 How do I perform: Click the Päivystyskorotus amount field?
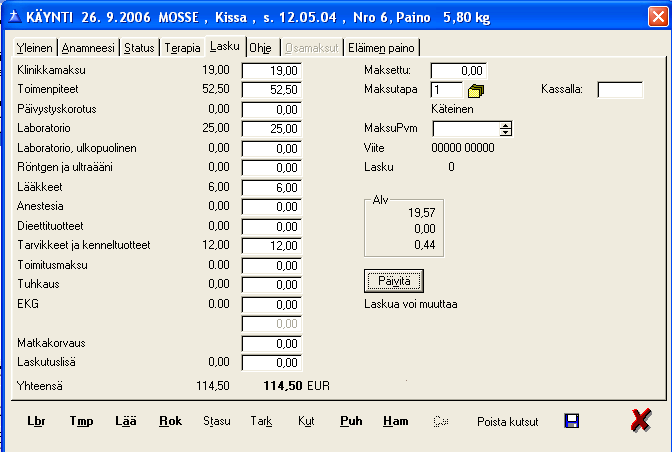(x=272, y=110)
